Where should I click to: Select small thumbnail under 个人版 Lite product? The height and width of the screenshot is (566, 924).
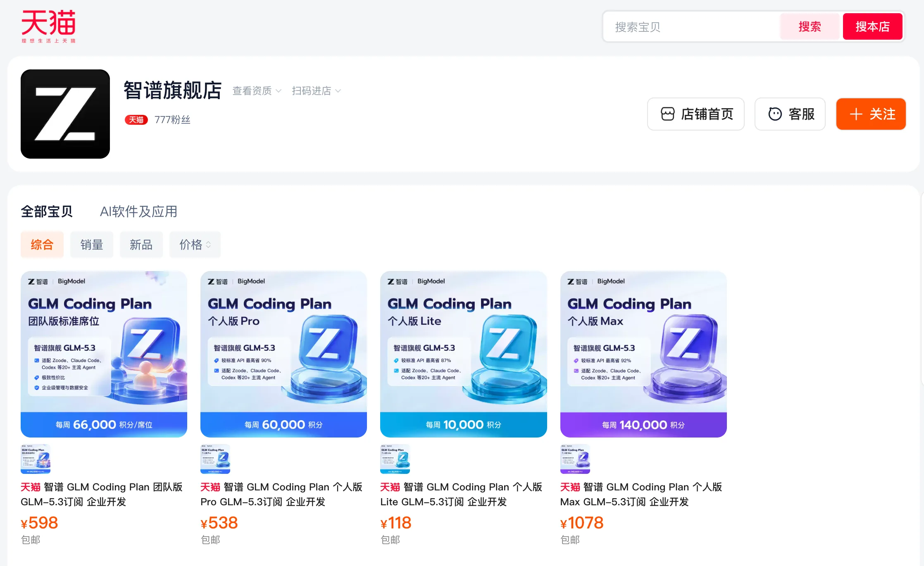[x=395, y=459]
